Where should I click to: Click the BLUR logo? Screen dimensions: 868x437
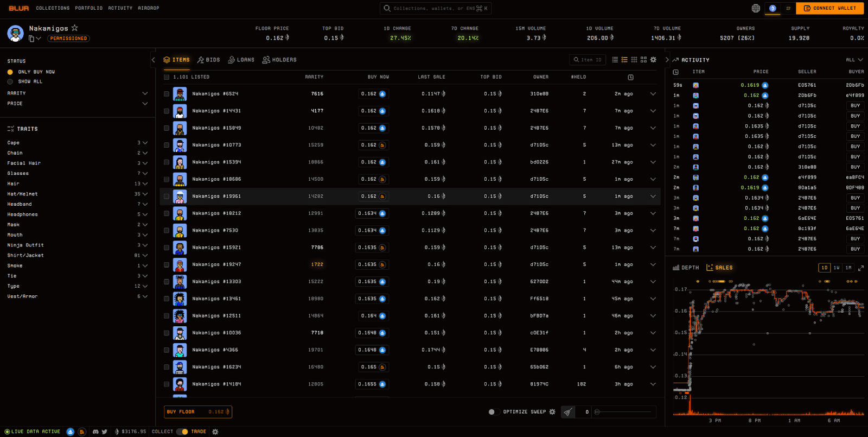pos(18,8)
